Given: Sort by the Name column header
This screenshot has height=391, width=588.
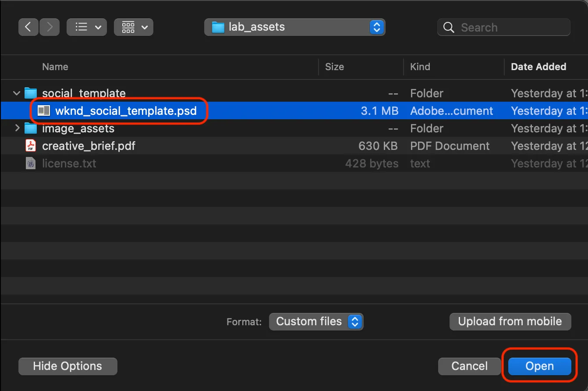Looking at the screenshot, I should point(55,67).
